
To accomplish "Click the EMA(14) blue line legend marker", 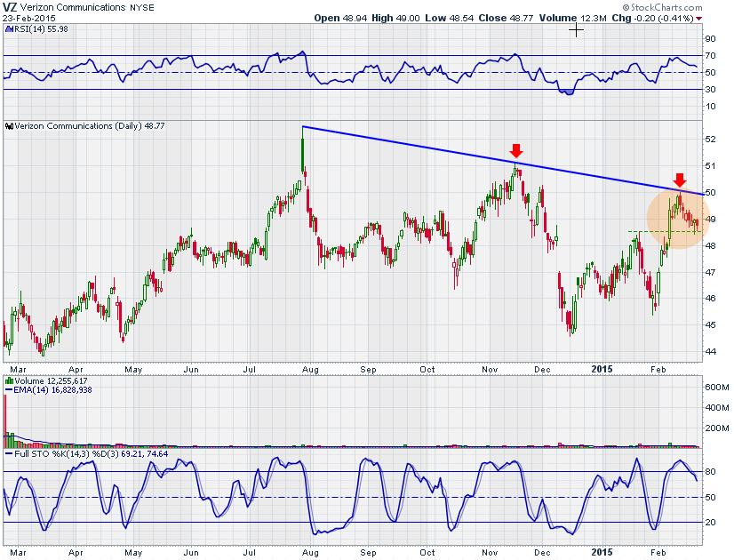I will pyautogui.click(x=8, y=390).
